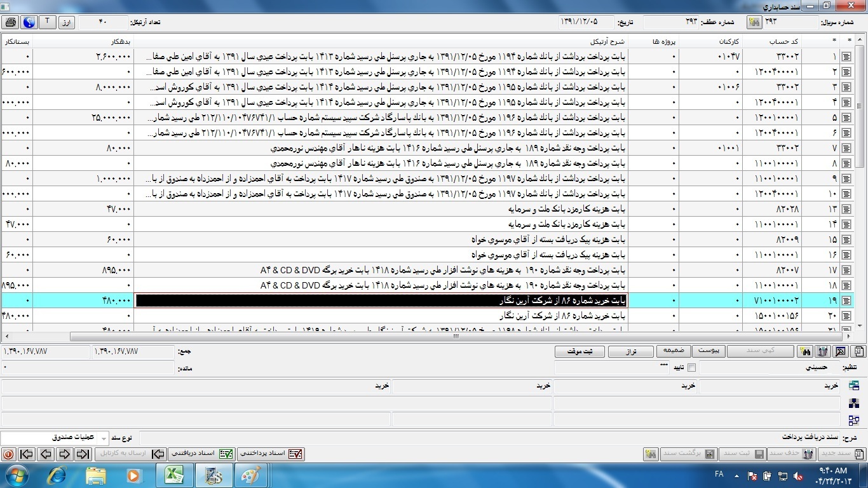Click the بدهکار column header
The width and height of the screenshot is (868, 488).
pos(83,41)
